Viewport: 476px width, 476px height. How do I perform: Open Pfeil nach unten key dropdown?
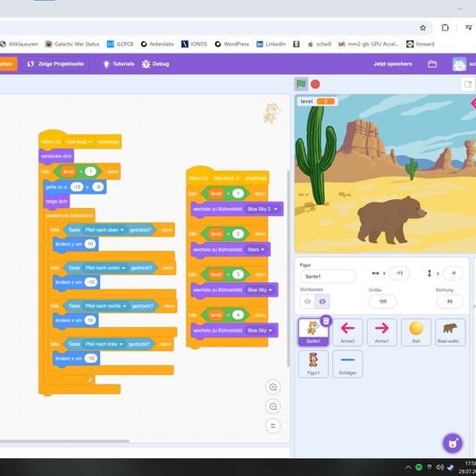tap(105, 268)
